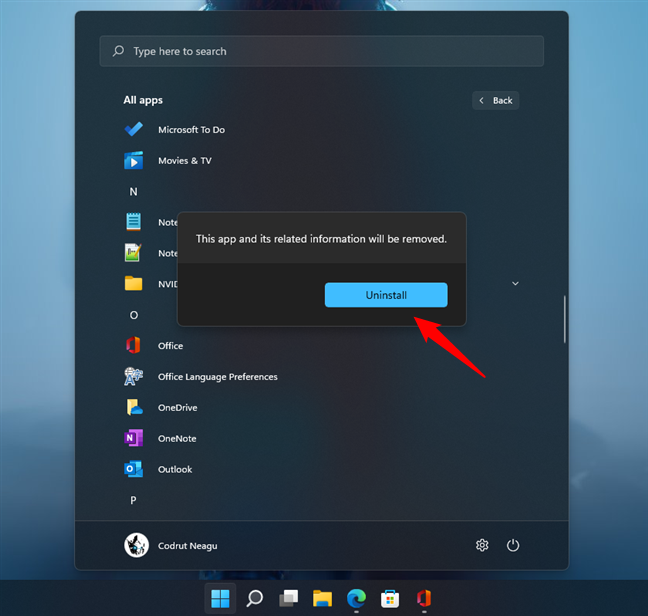Image resolution: width=648 pixels, height=616 pixels.
Task: Launch Office from its red icon
Action: tap(133, 345)
